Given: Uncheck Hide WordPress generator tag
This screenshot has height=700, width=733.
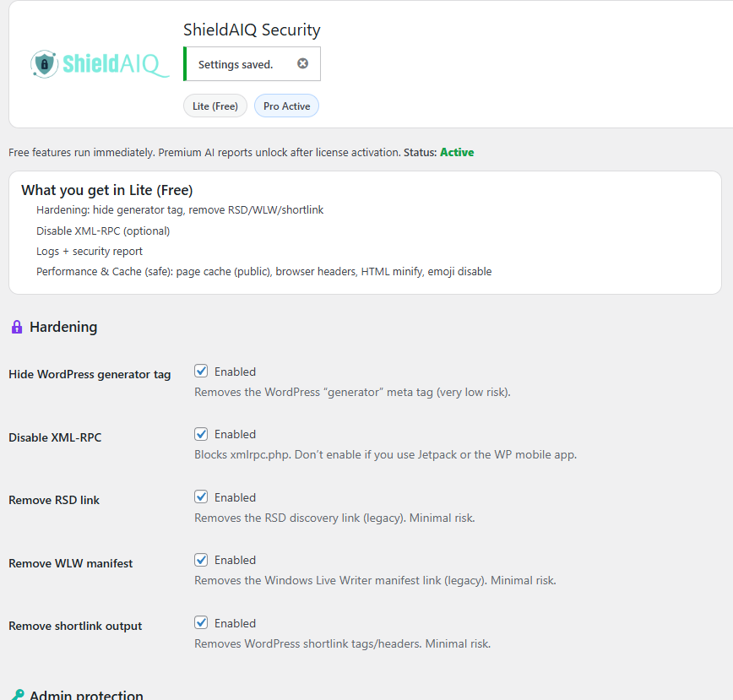Looking at the screenshot, I should pos(201,371).
